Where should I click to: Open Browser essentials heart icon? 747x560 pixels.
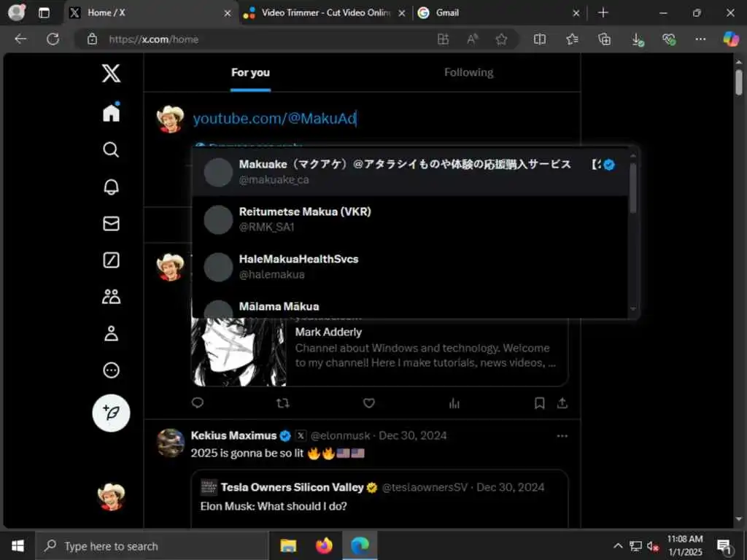669,39
